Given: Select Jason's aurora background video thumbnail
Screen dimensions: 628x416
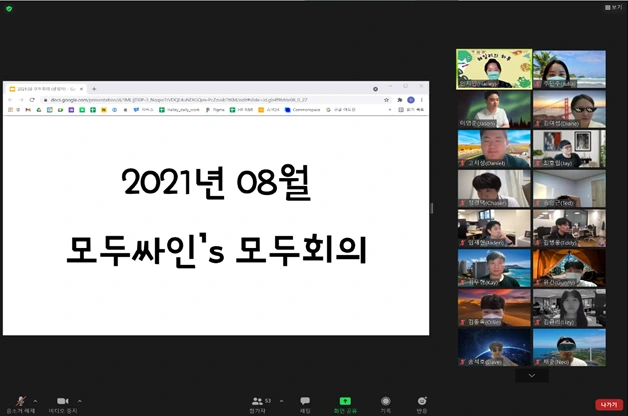Looking at the screenshot, I should (494, 109).
